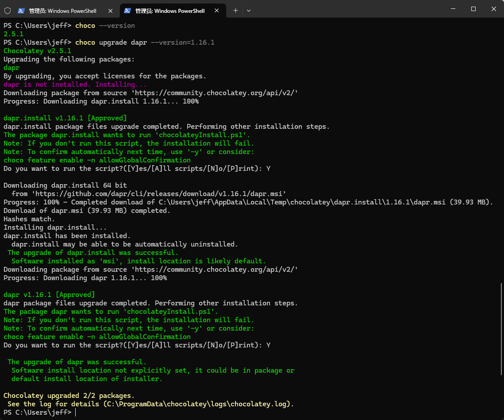This screenshot has height=420, width=504.
Task: Switch to the inactive Windows PowerShell tab
Action: [x=62, y=11]
